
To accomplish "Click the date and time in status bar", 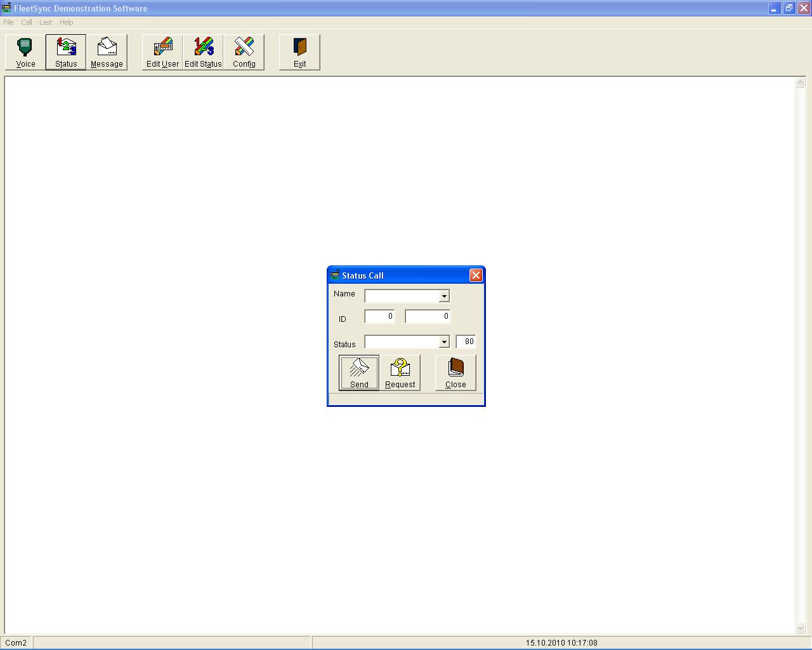I will click(561, 643).
